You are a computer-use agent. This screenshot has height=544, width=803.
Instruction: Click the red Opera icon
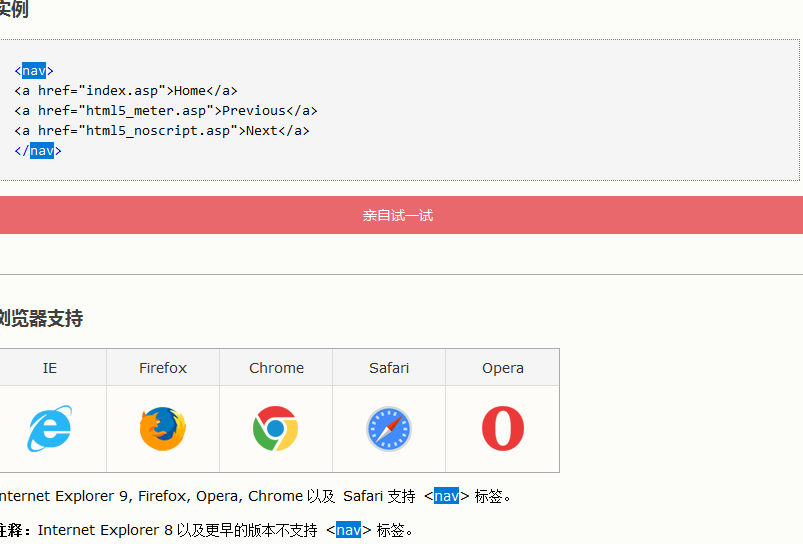coord(503,429)
